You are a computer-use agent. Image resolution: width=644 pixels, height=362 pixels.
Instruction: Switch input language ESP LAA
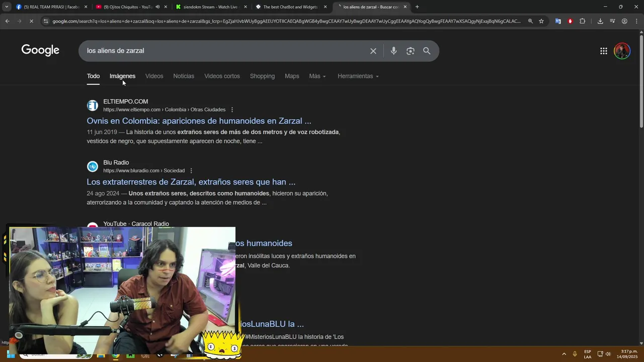(x=588, y=354)
